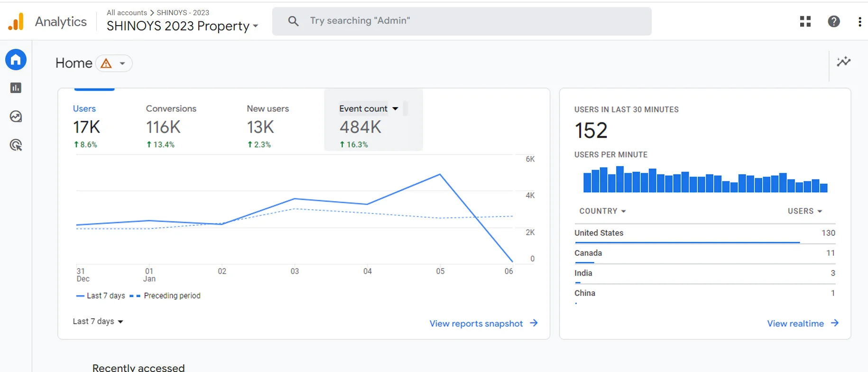Click the search field
The height and width of the screenshot is (372, 868).
point(462,21)
